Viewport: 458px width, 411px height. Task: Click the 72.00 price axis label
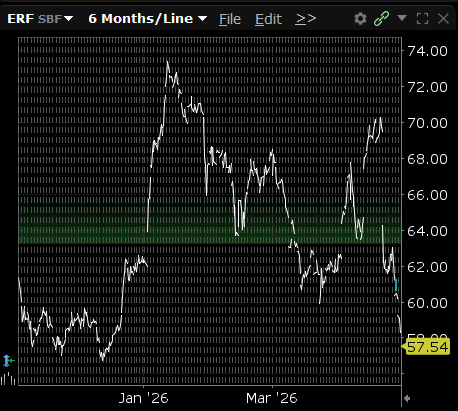click(427, 87)
